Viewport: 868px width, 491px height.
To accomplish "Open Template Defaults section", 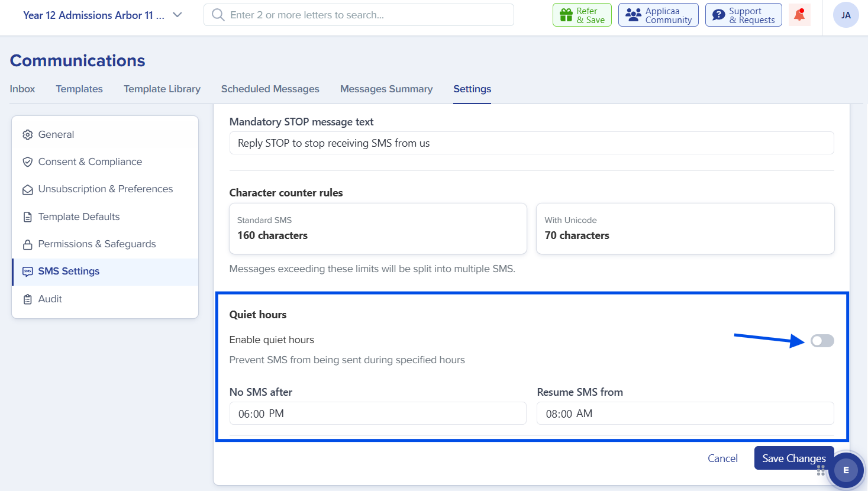I will click(105, 217).
